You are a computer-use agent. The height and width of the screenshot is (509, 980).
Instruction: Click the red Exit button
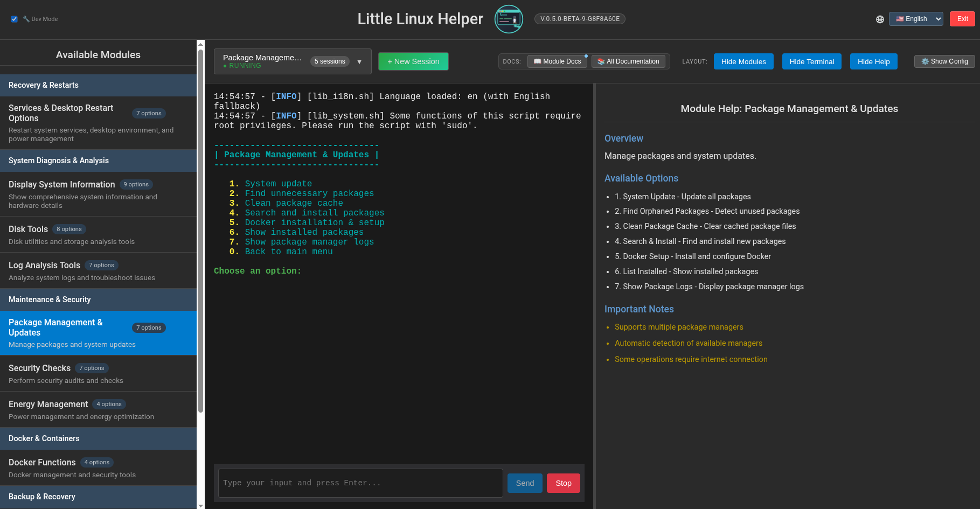click(962, 19)
